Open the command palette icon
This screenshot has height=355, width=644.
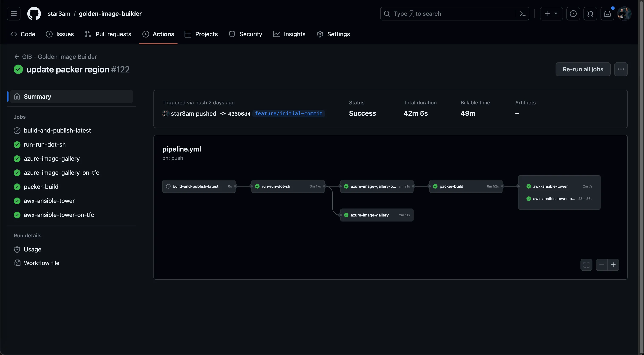[x=523, y=13]
